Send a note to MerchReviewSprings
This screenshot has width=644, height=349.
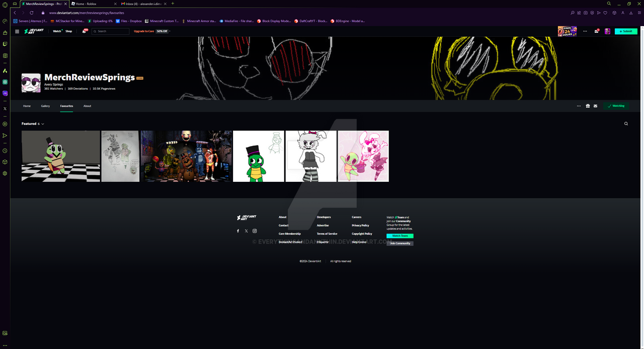(x=595, y=106)
